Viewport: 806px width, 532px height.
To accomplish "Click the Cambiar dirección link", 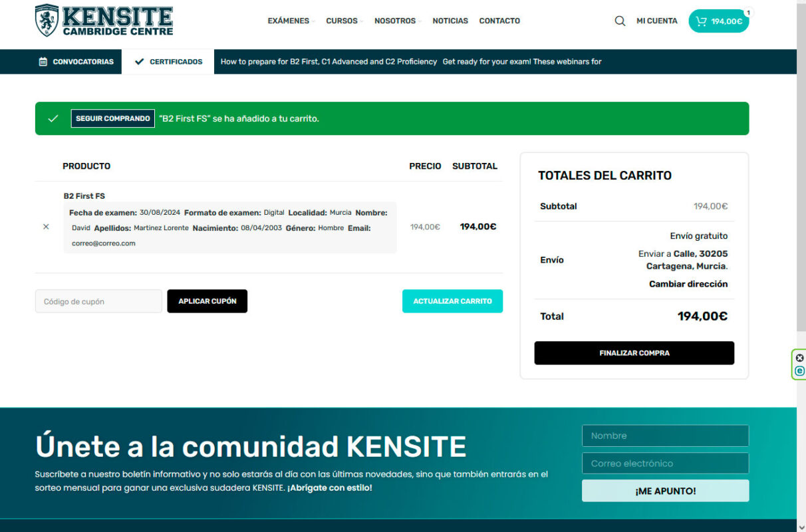I will point(688,284).
